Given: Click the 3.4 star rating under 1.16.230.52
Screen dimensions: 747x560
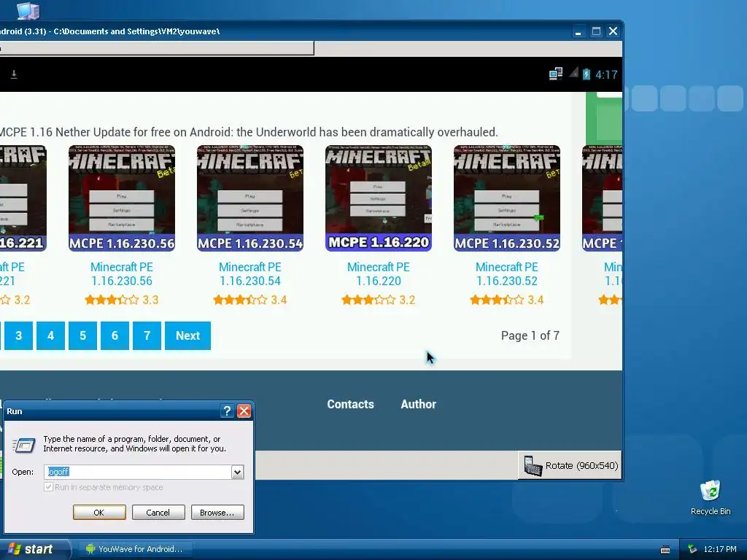Looking at the screenshot, I should tap(507, 300).
